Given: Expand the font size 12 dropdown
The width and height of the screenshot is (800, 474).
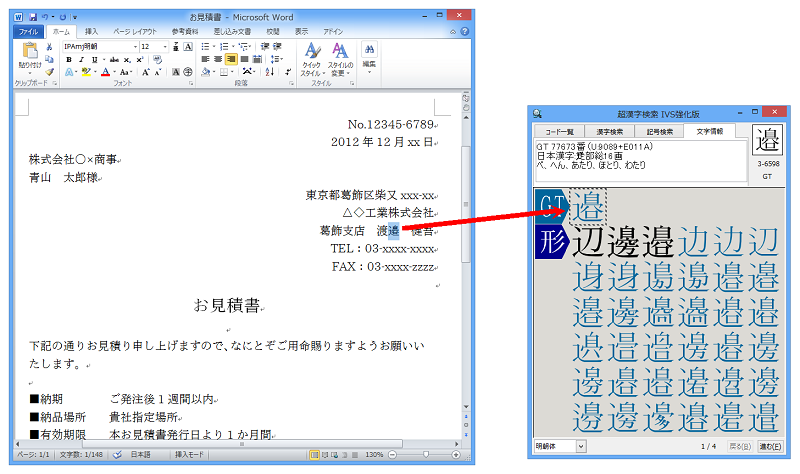Looking at the screenshot, I should click(164, 46).
